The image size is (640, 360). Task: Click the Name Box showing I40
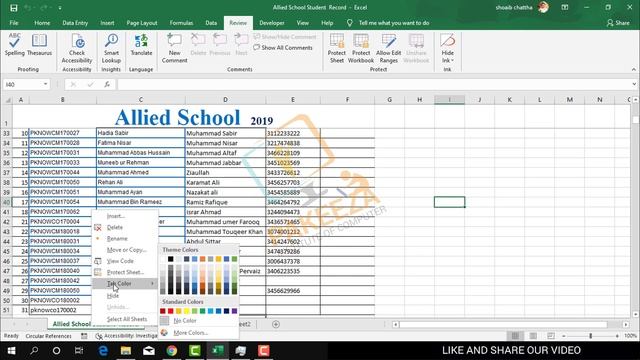coord(22,84)
